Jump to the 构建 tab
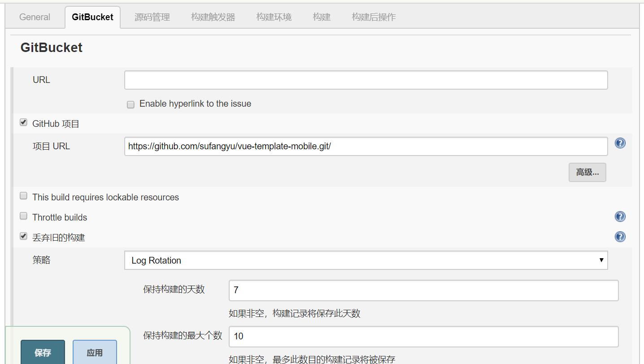The image size is (644, 364). [322, 17]
